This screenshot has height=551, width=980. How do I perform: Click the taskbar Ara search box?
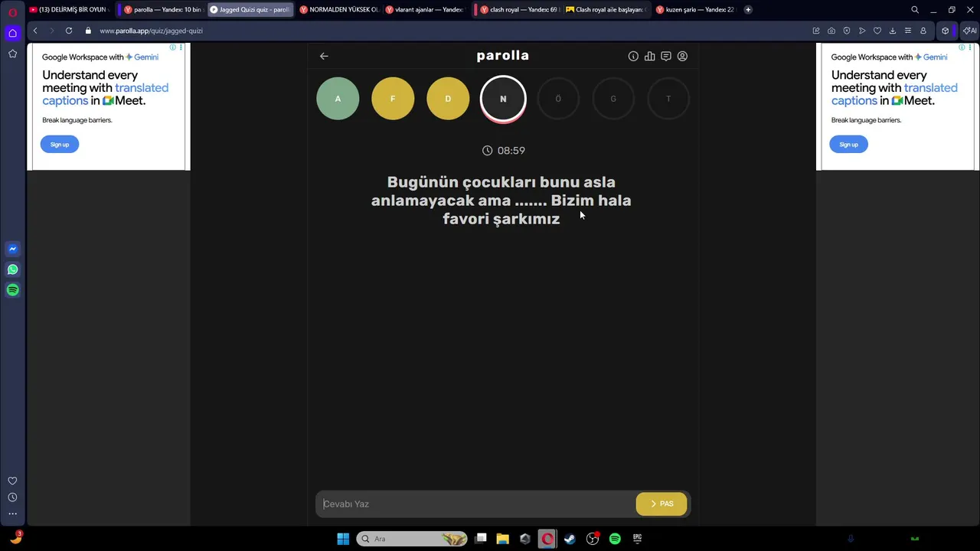click(412, 539)
